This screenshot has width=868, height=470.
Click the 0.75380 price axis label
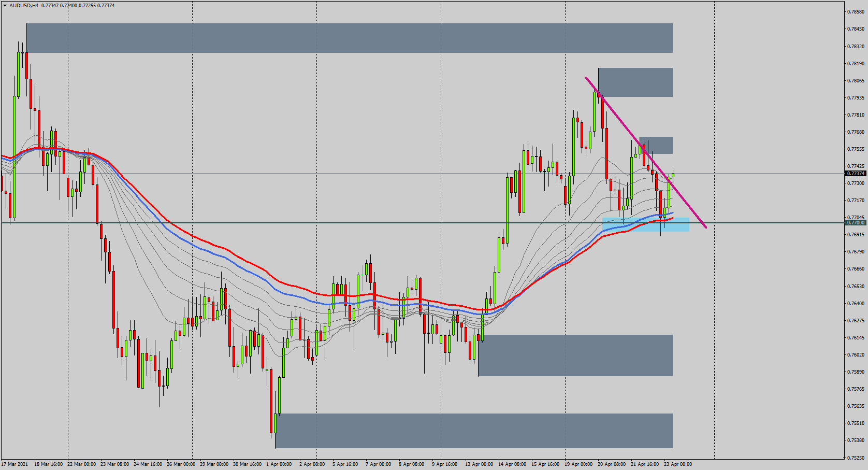point(856,440)
